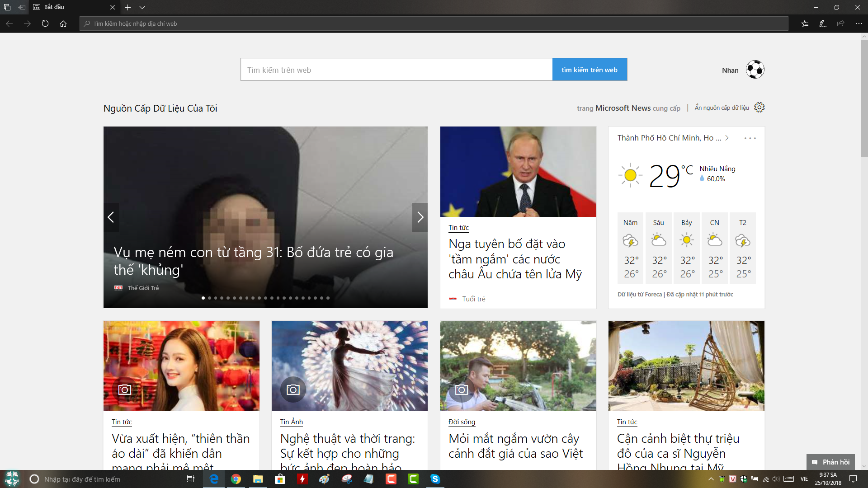Select the second carousel dot indicator
The image size is (868, 488).
point(209,298)
